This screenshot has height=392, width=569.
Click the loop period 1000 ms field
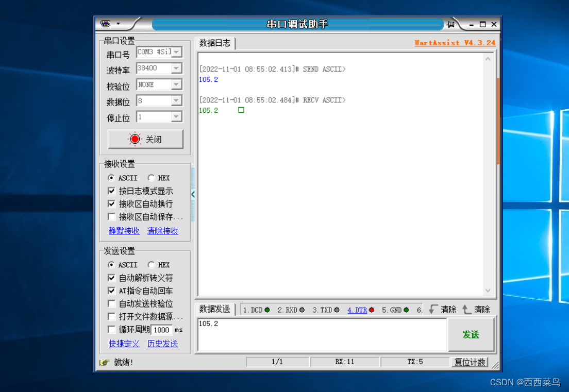click(161, 330)
